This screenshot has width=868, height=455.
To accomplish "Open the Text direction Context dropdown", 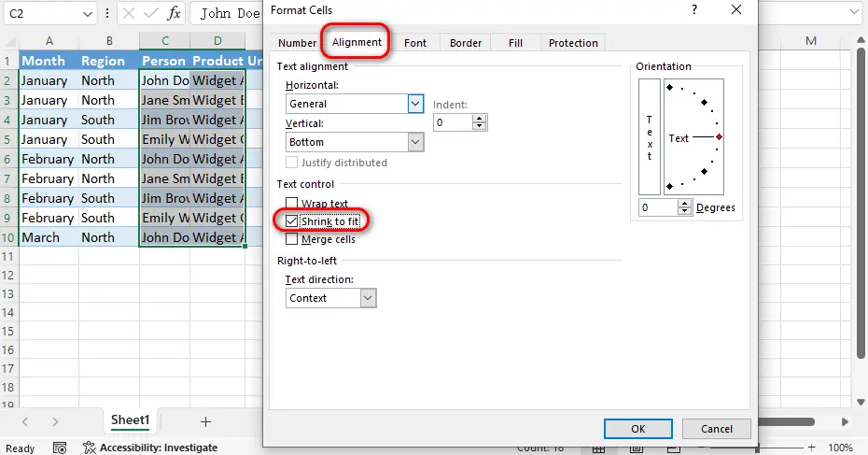I will (x=368, y=298).
